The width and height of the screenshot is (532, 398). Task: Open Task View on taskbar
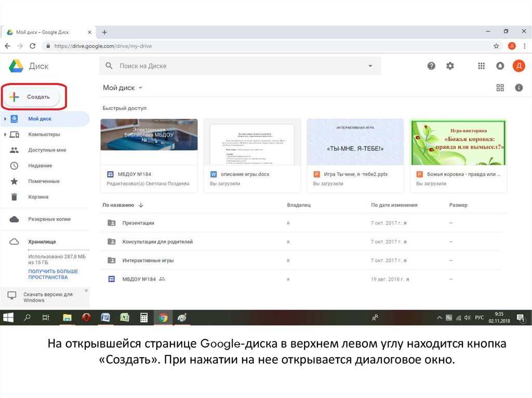click(46, 318)
